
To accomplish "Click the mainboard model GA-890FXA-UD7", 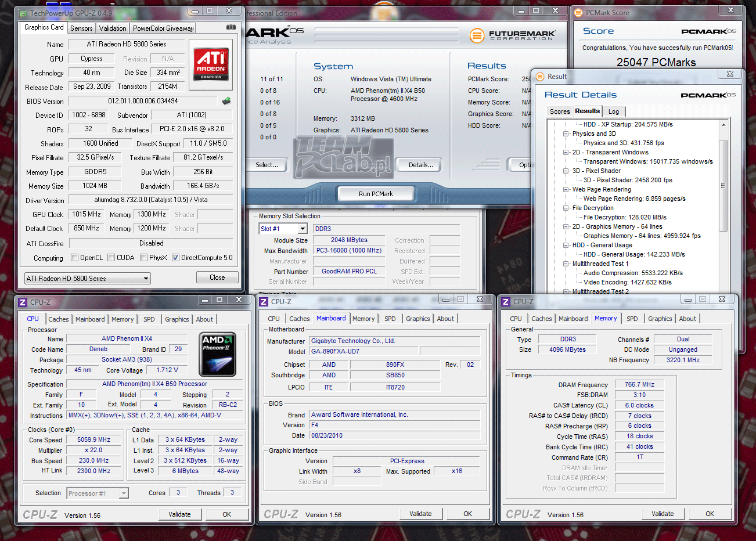I will (363, 352).
